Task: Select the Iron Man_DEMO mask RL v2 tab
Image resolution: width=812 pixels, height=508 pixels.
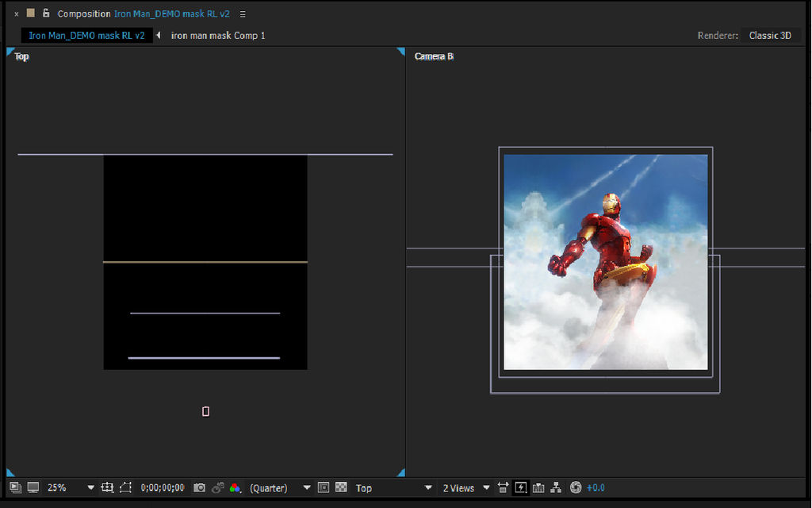Action: [x=86, y=35]
